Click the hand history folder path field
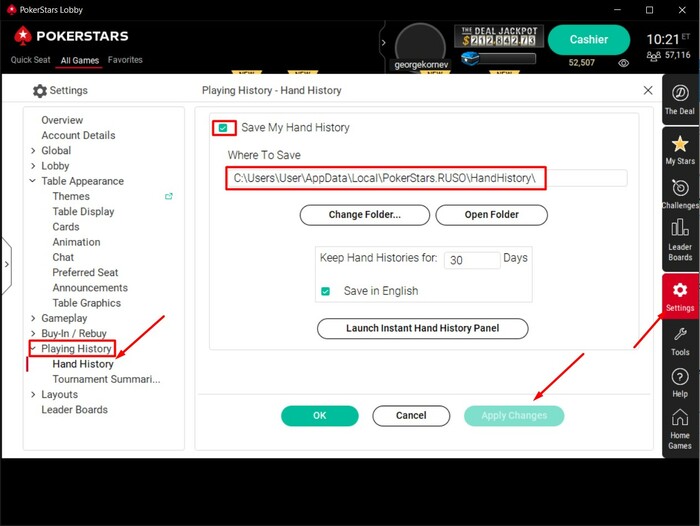The image size is (700, 526). click(x=426, y=178)
